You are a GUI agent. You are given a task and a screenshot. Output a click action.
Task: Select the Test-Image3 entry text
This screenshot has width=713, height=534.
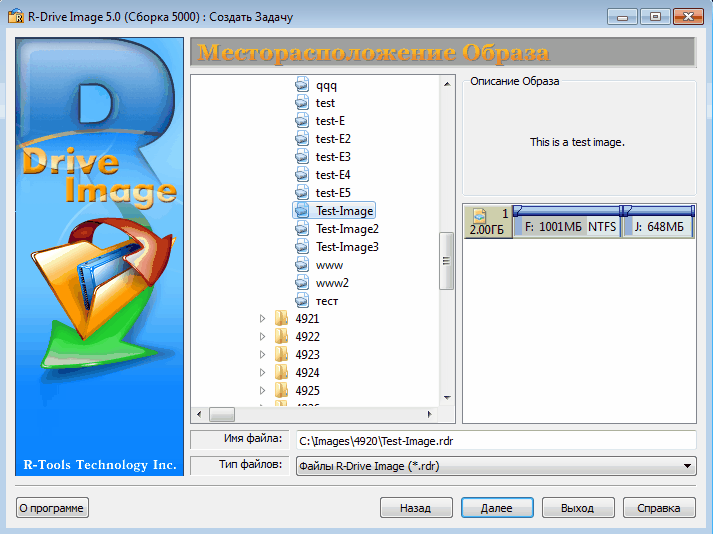347,247
